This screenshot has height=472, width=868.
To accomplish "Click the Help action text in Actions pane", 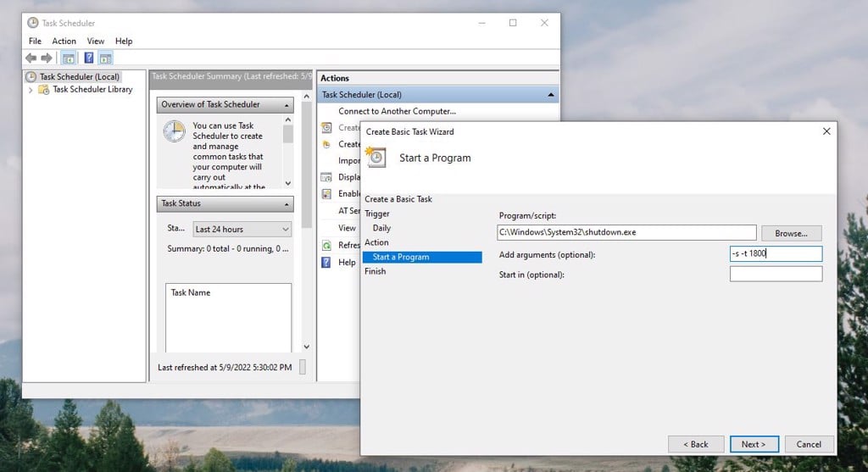I will [x=347, y=263].
